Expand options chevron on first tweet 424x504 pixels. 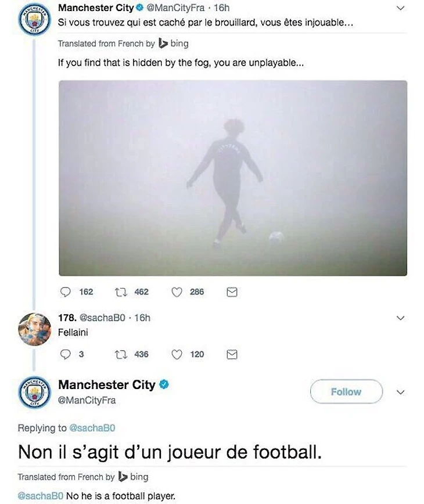[401, 8]
